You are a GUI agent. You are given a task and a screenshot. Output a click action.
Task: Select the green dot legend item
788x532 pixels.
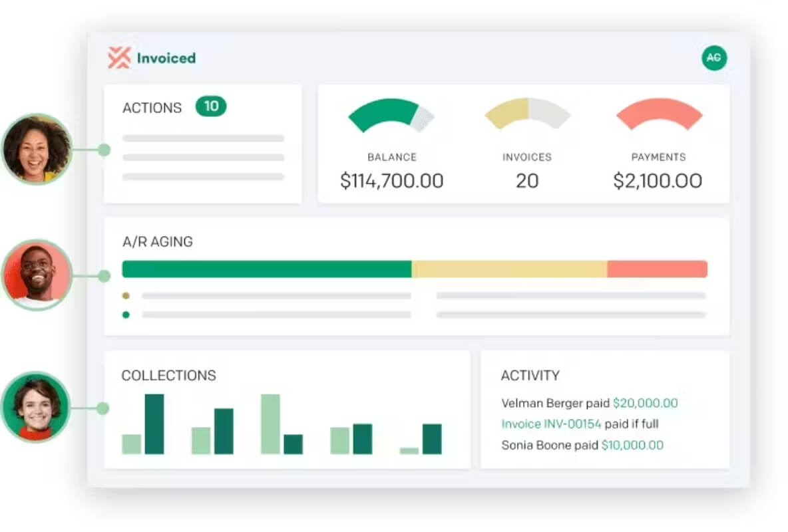tap(126, 315)
